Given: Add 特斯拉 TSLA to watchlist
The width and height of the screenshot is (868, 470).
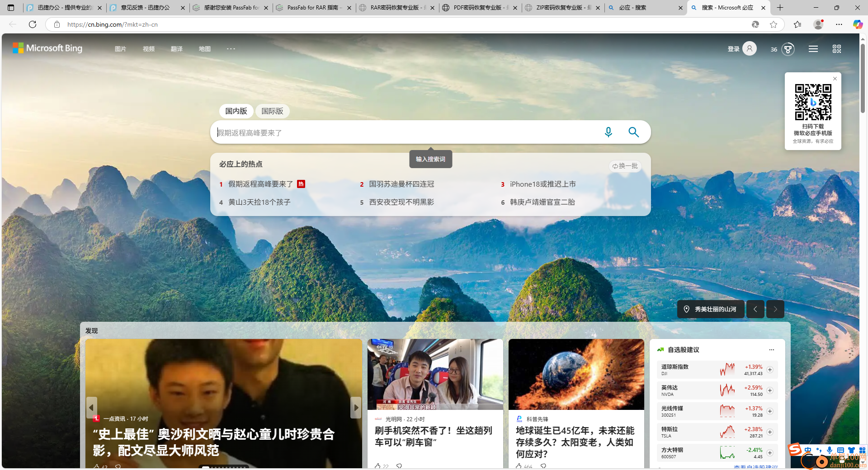Looking at the screenshot, I should pyautogui.click(x=770, y=432).
